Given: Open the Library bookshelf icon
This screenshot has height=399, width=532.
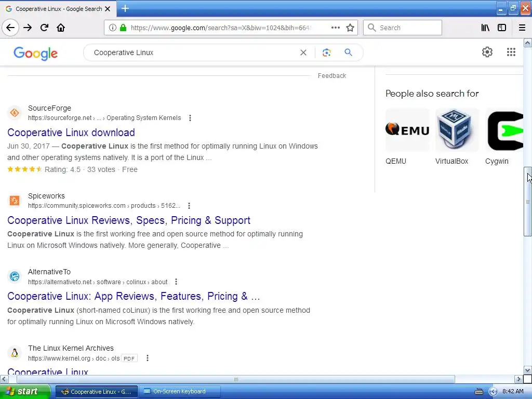Looking at the screenshot, I should tap(486, 28).
